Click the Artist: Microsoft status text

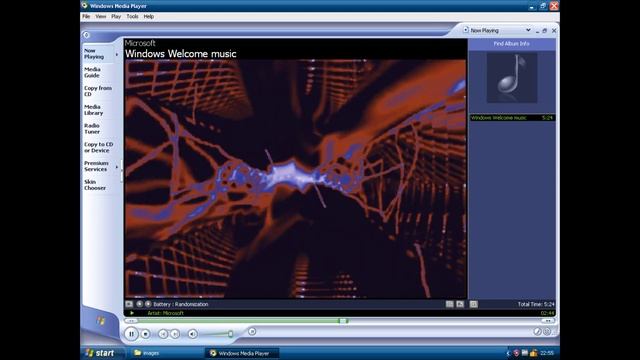(165, 313)
